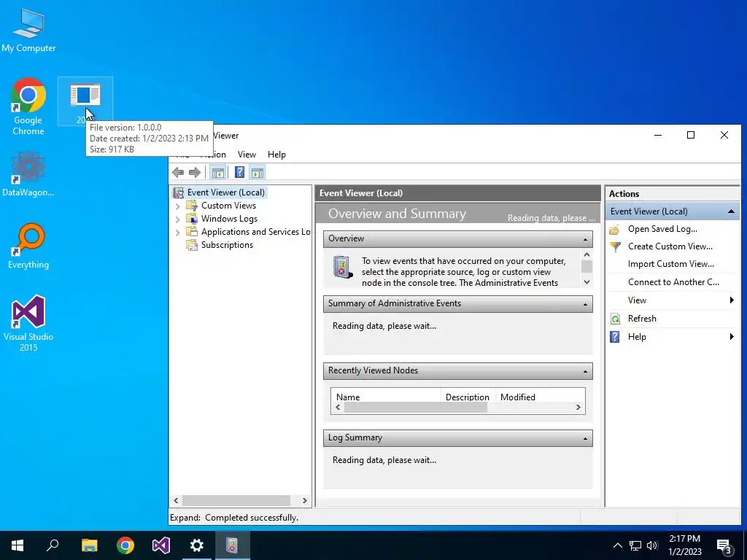747x560 pixels.
Task: Select the highlighted executable file on desktop
Action: tap(85, 101)
